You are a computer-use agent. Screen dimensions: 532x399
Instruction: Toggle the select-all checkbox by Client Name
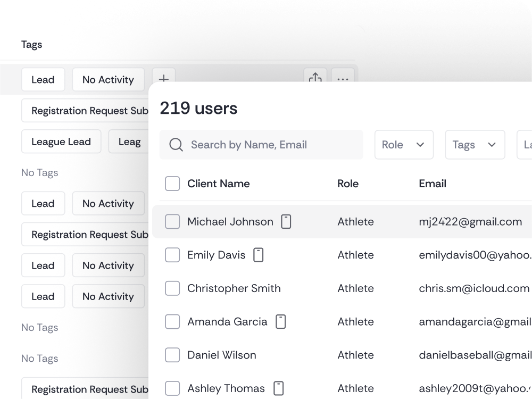coord(172,184)
